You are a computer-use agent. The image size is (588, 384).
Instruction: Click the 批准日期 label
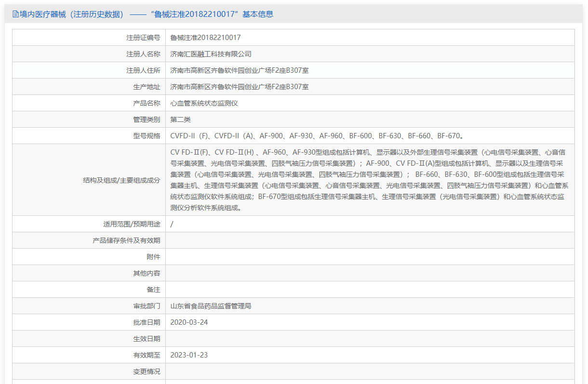(147, 322)
